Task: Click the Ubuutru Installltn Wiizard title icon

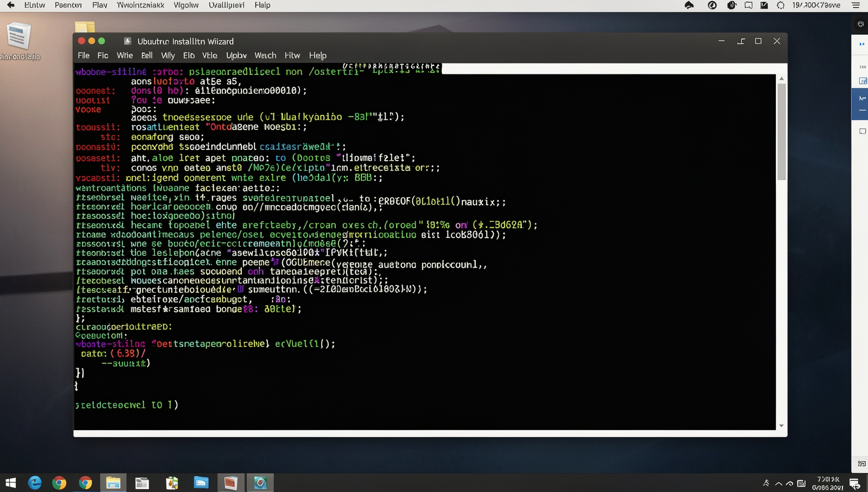Action: click(127, 41)
